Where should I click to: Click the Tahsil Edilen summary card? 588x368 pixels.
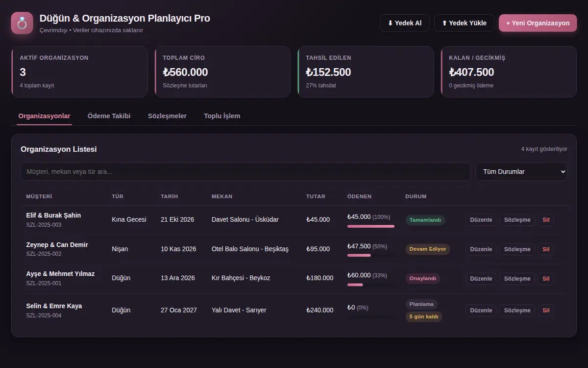(x=366, y=72)
